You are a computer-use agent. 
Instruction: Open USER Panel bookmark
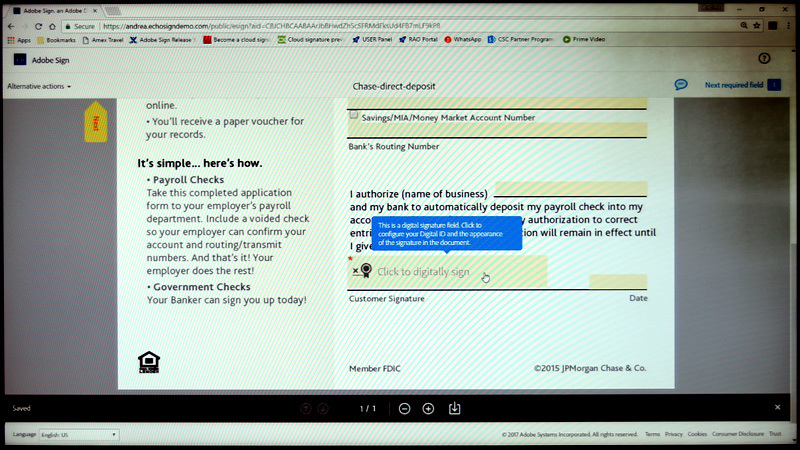tap(372, 39)
